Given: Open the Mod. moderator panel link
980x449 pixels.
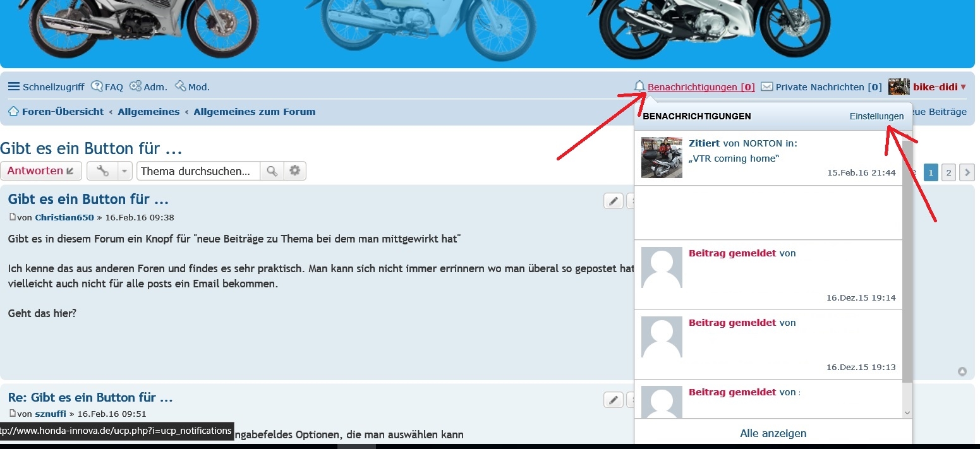Looking at the screenshot, I should 192,87.
